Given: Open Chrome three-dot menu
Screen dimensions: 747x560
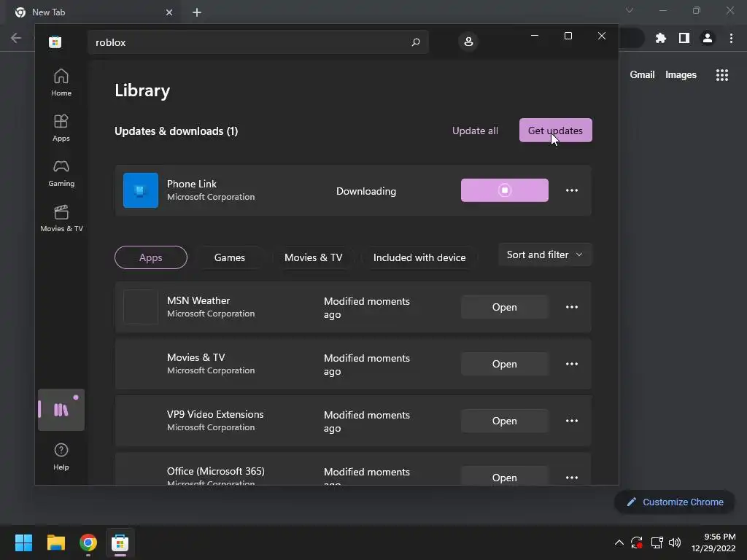Looking at the screenshot, I should coord(731,38).
